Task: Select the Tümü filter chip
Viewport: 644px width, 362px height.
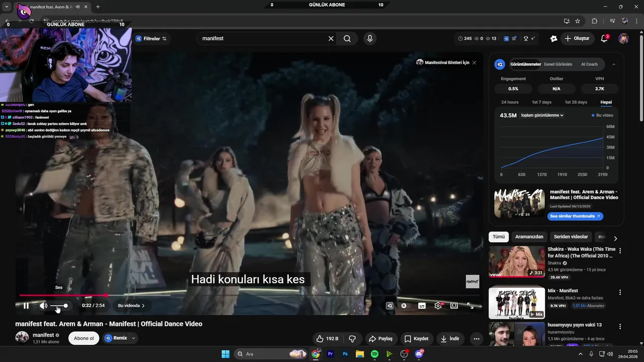Action: coord(499,237)
